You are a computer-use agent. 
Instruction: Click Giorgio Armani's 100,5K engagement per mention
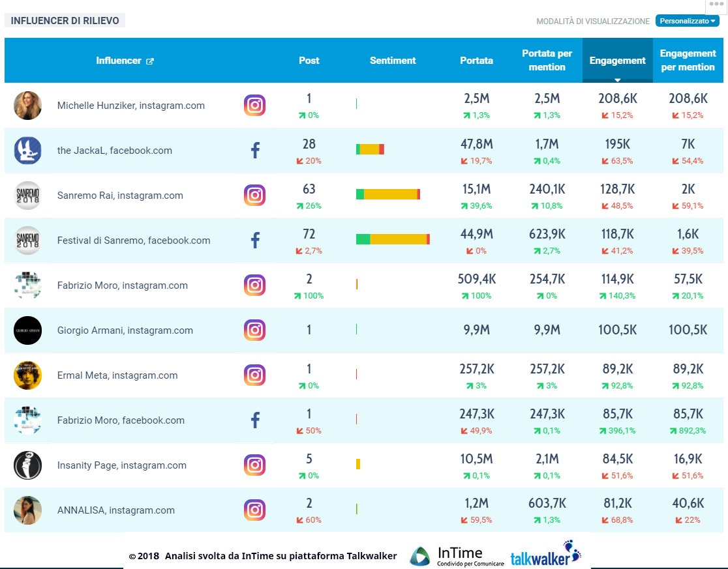coord(688,330)
